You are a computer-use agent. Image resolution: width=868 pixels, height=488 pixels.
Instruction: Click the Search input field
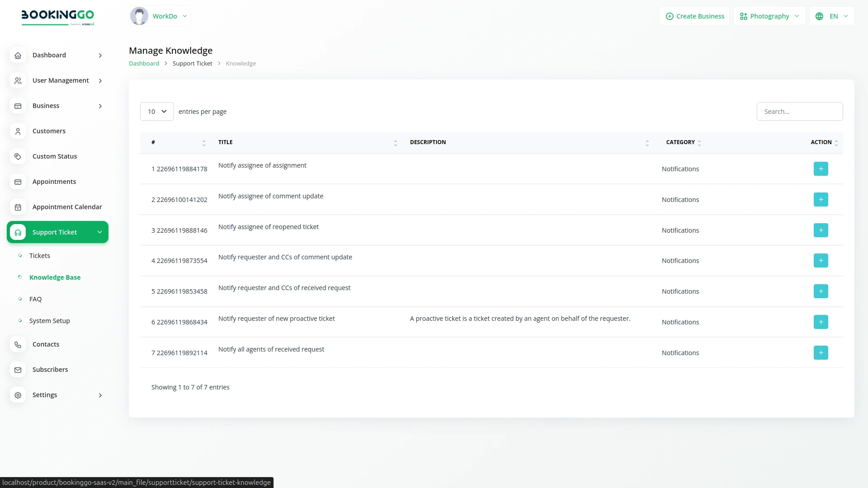click(800, 111)
